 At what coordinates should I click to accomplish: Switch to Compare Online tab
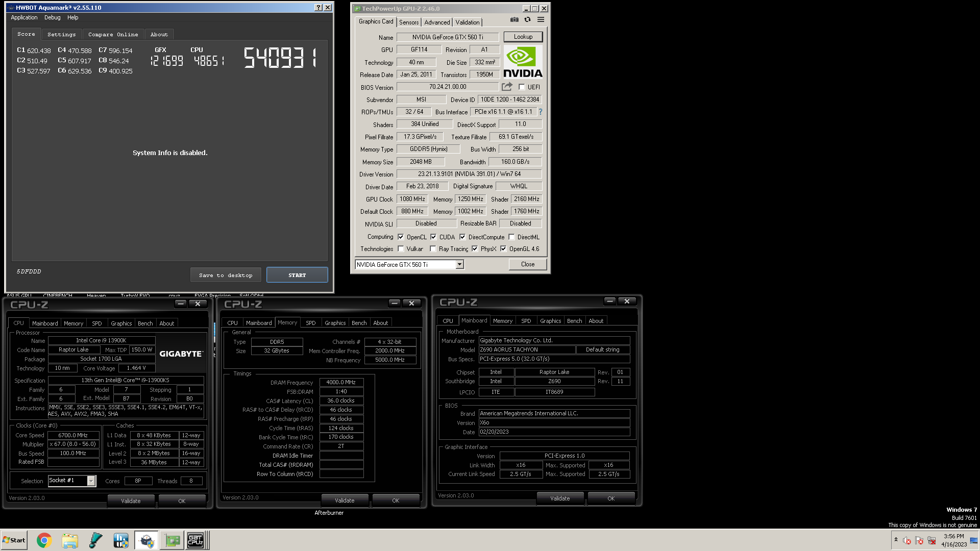point(113,34)
